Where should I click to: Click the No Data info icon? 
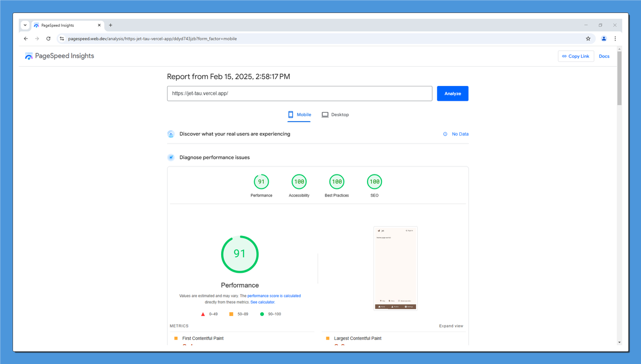(x=445, y=134)
